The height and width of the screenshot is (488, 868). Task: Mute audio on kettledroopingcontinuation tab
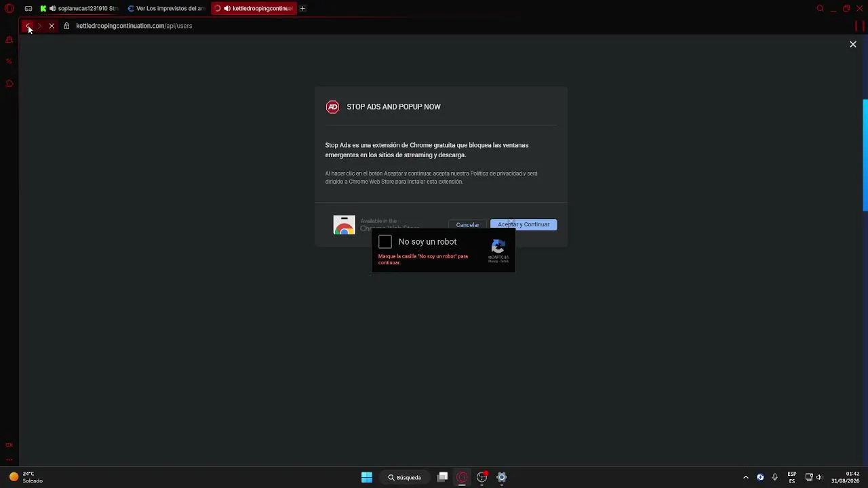(227, 8)
